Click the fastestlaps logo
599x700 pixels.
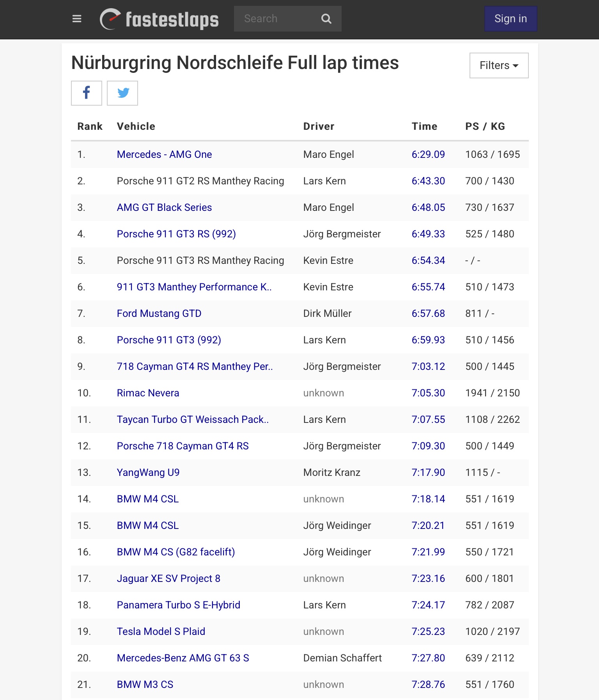click(x=159, y=19)
